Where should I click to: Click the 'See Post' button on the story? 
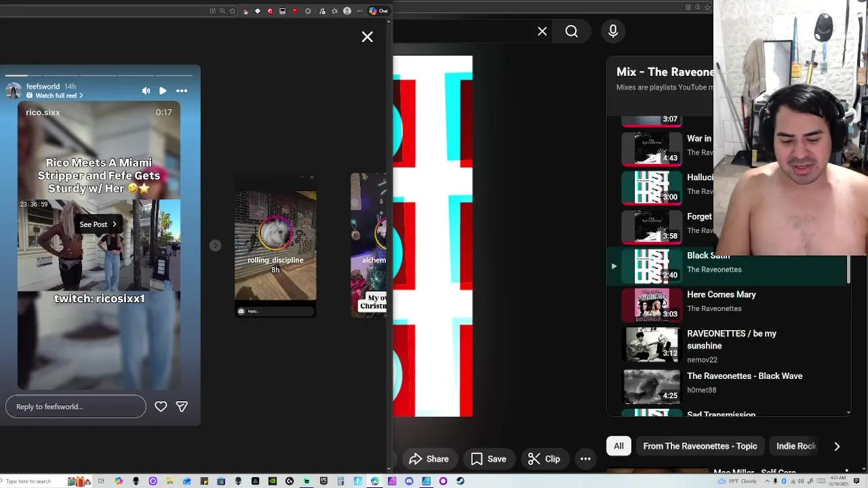[98, 224]
